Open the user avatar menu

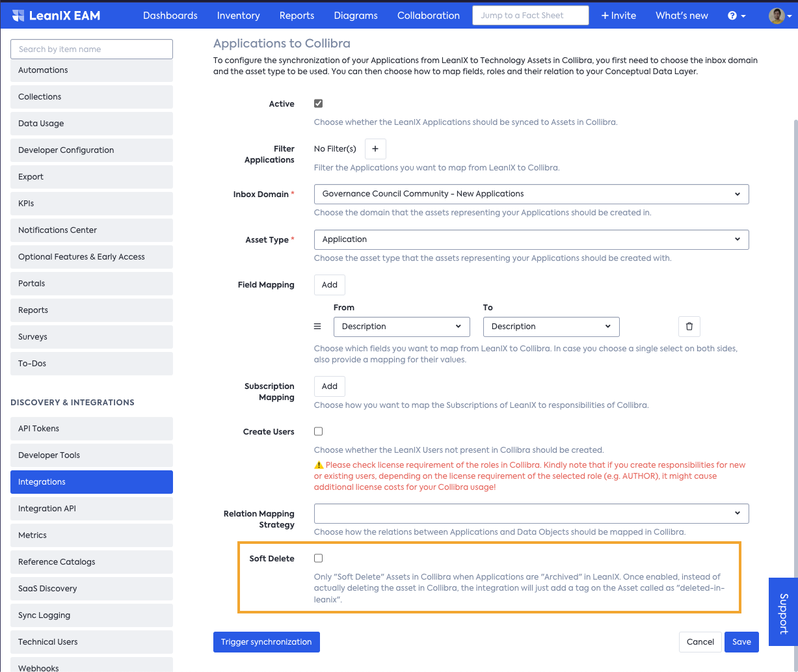[x=781, y=16]
